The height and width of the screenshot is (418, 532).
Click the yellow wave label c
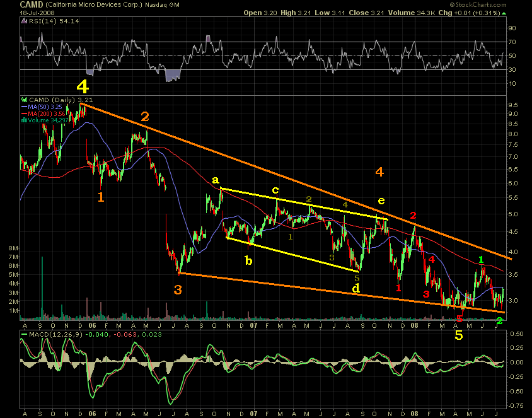pos(275,190)
